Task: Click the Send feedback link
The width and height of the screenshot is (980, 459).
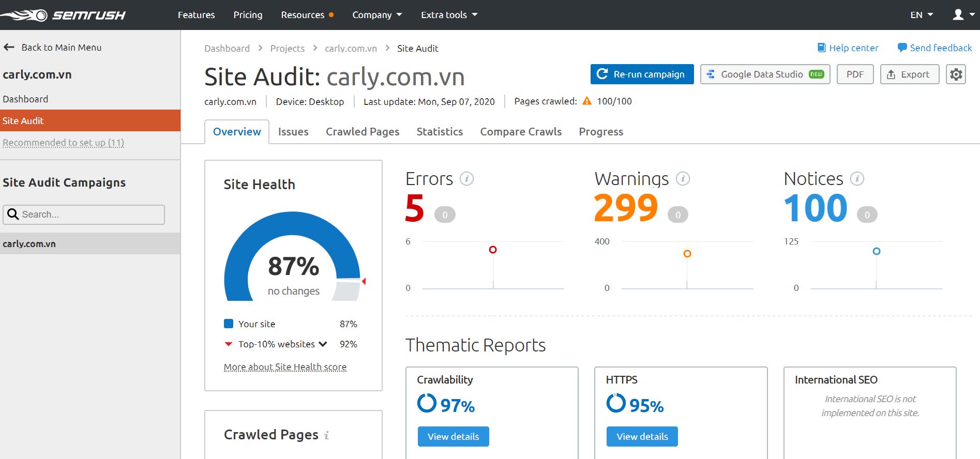Action: coord(941,48)
